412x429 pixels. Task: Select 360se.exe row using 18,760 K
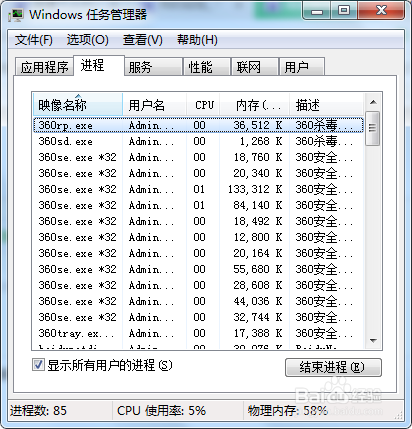point(198,157)
